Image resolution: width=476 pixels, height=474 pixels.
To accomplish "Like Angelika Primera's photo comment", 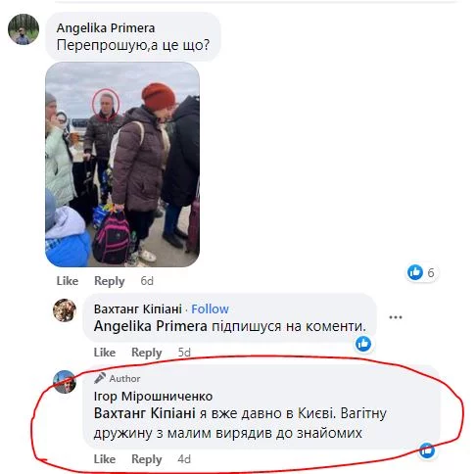I will click(68, 281).
